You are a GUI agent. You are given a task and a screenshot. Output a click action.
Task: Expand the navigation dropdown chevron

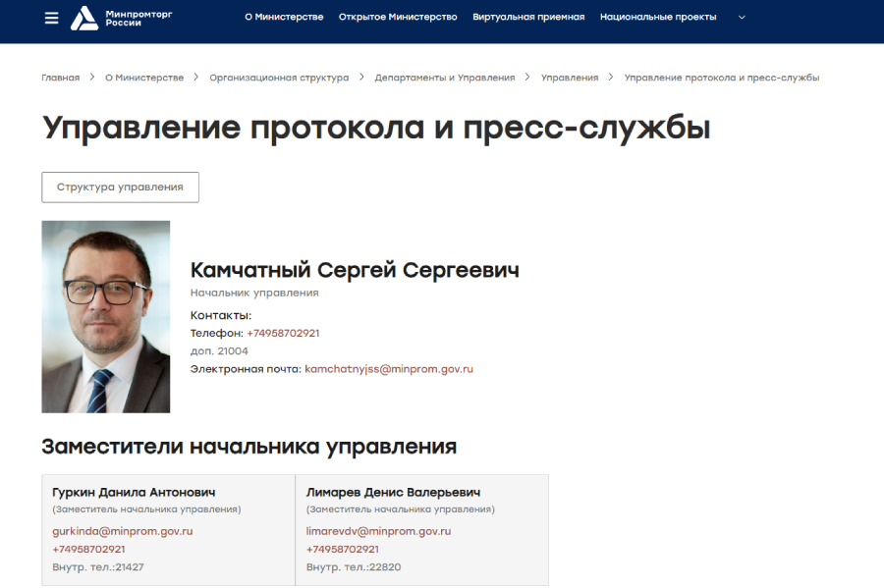[x=741, y=17]
